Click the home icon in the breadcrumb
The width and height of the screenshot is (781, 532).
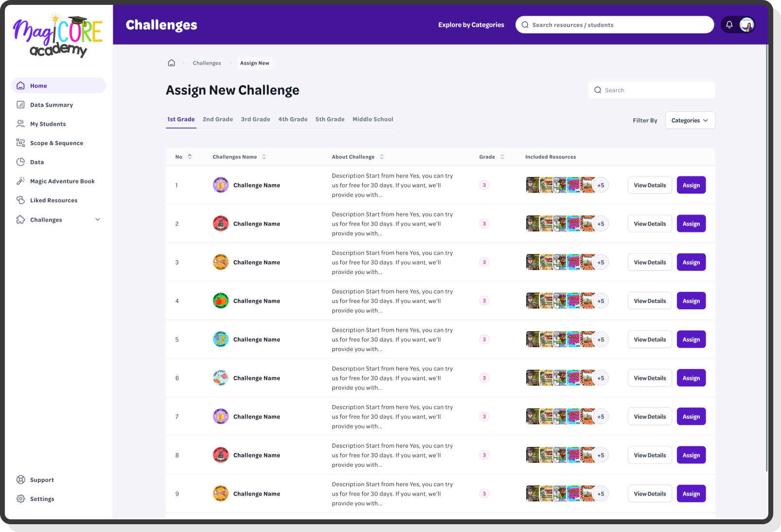171,62
